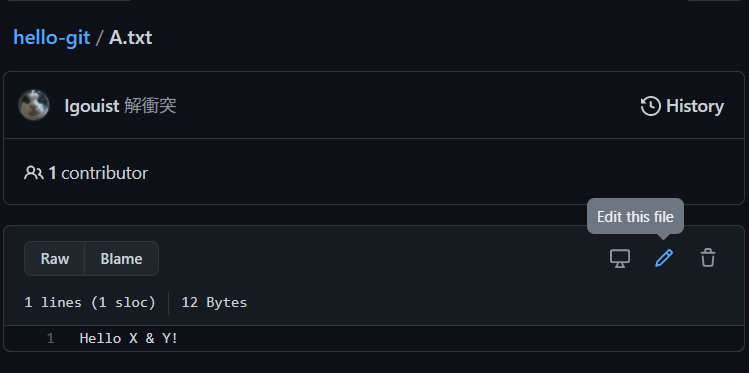
Task: Open the History text link
Action: coord(695,106)
